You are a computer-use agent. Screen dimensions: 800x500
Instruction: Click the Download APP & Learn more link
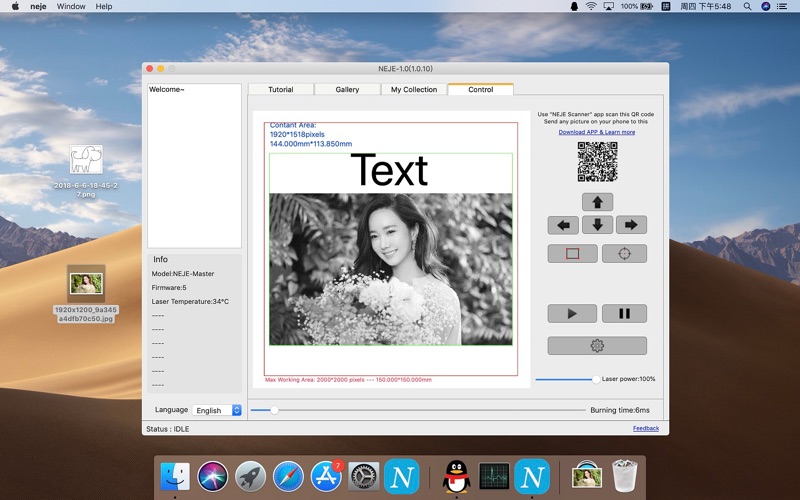tap(596, 132)
